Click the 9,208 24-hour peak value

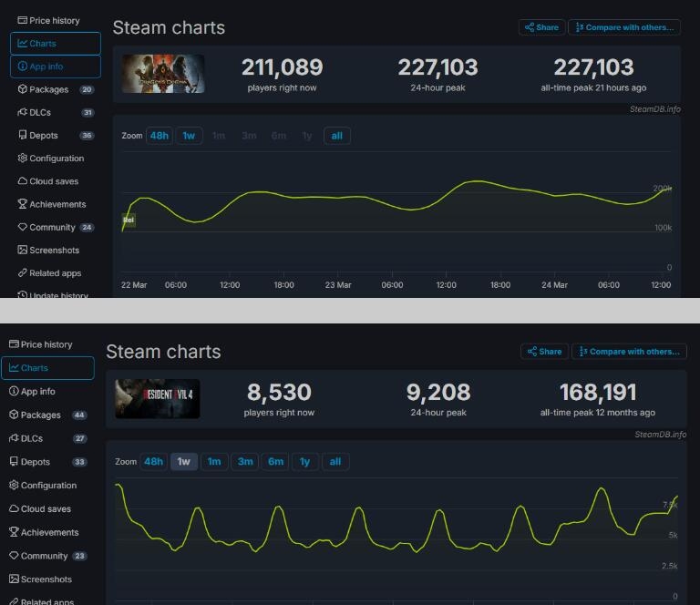437,393
